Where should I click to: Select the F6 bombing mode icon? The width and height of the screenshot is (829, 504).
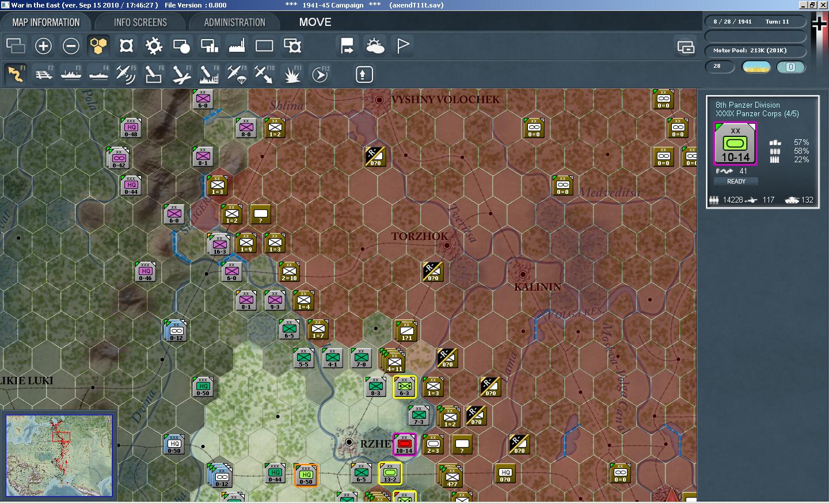(154, 74)
